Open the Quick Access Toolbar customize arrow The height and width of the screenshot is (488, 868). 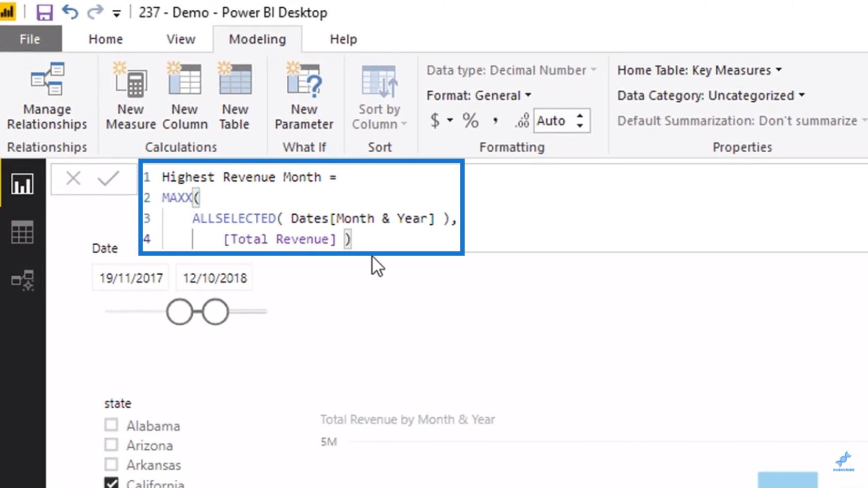coord(117,13)
